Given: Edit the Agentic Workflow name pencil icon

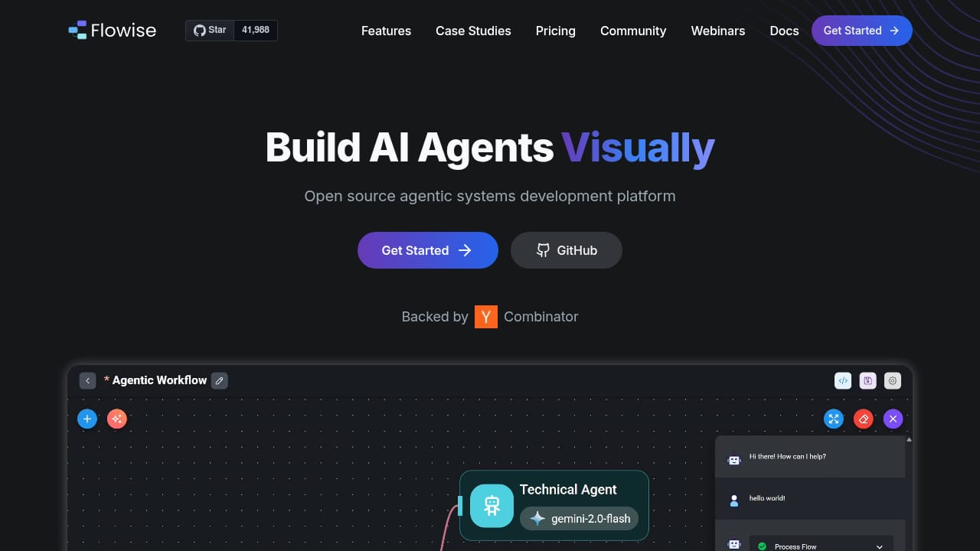Looking at the screenshot, I should click(x=220, y=380).
